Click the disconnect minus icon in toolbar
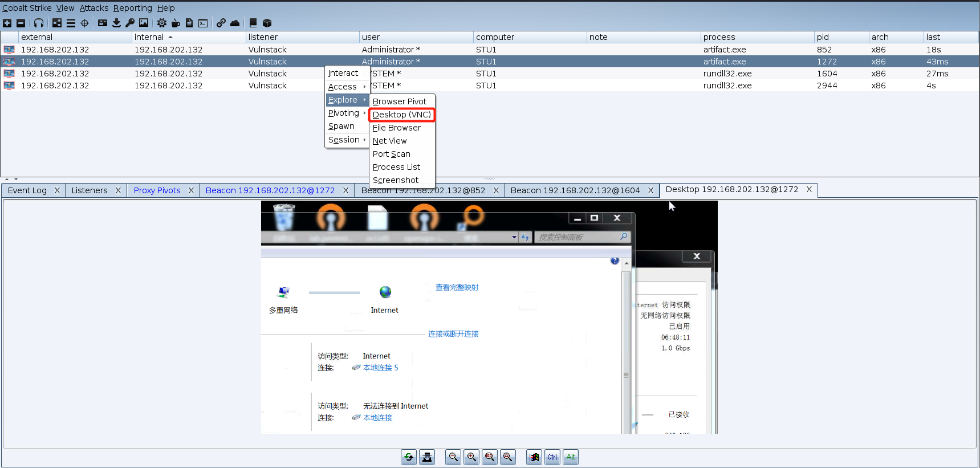This screenshot has width=980, height=468. pyautogui.click(x=21, y=23)
